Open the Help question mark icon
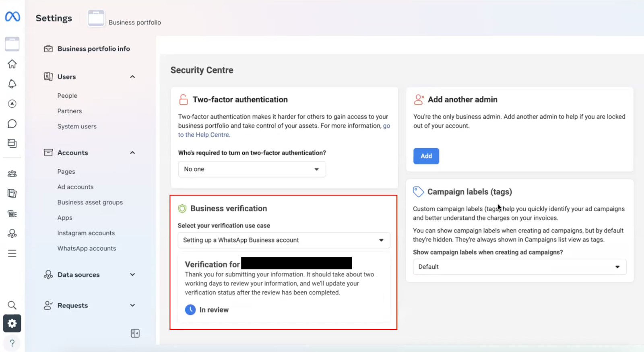Screen dimensions: 644x352 12,343
